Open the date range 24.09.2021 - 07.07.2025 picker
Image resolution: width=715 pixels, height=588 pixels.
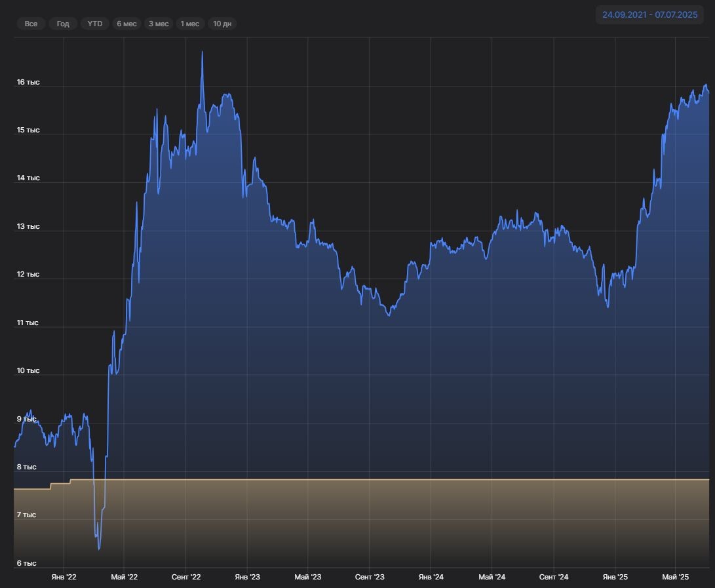650,14
